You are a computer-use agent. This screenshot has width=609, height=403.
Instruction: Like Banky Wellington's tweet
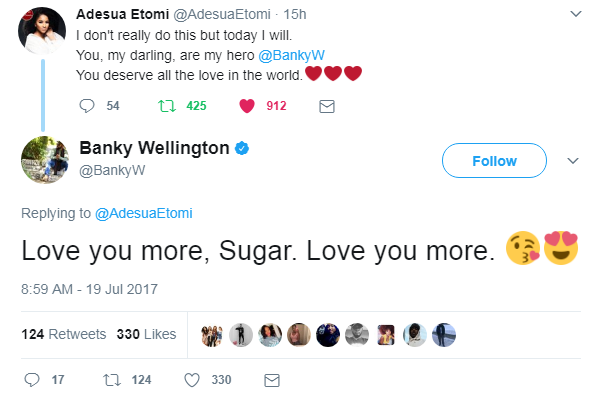(x=194, y=380)
